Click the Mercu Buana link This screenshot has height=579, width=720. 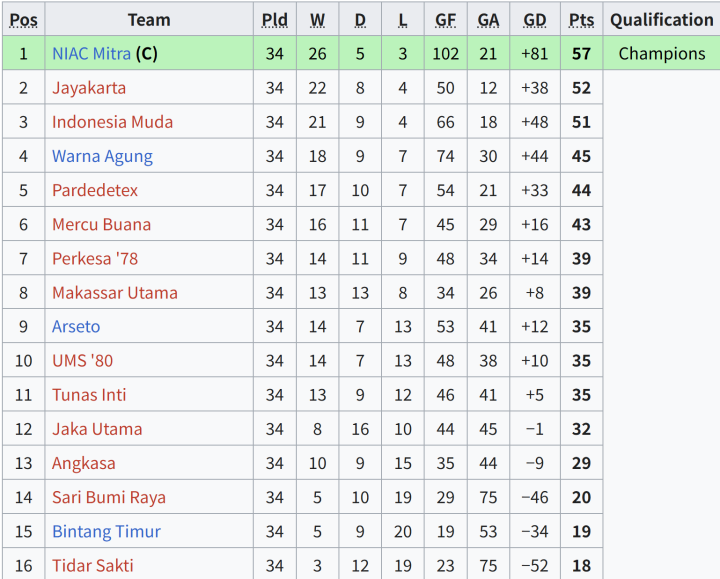[x=101, y=225]
